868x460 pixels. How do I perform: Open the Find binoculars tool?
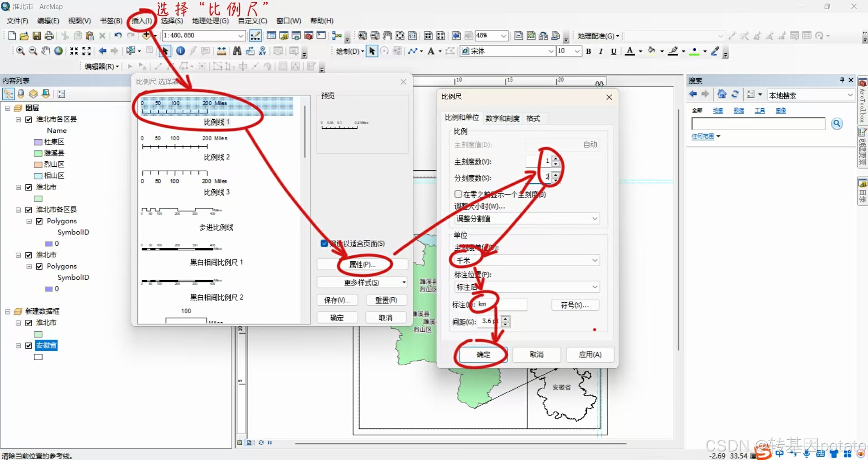tap(237, 51)
